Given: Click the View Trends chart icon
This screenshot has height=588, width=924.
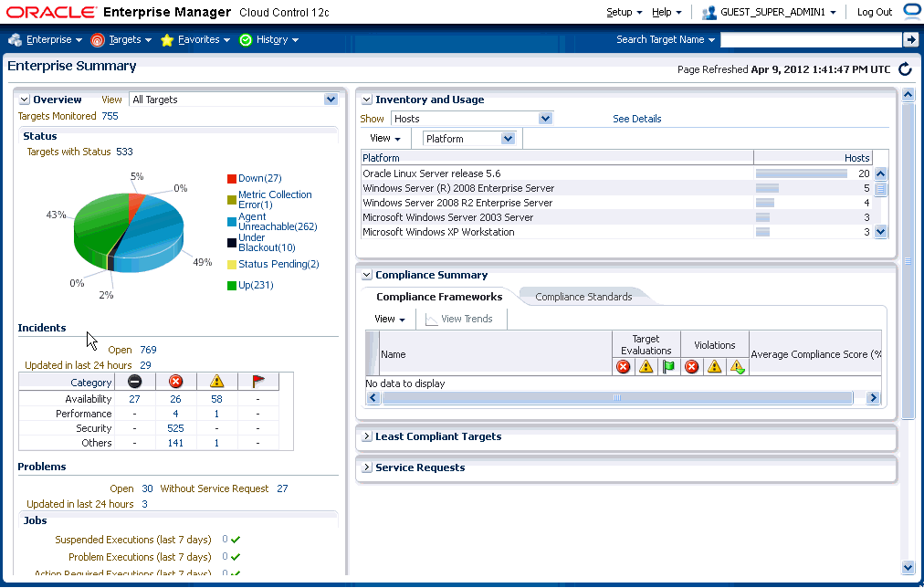Looking at the screenshot, I should [x=431, y=320].
